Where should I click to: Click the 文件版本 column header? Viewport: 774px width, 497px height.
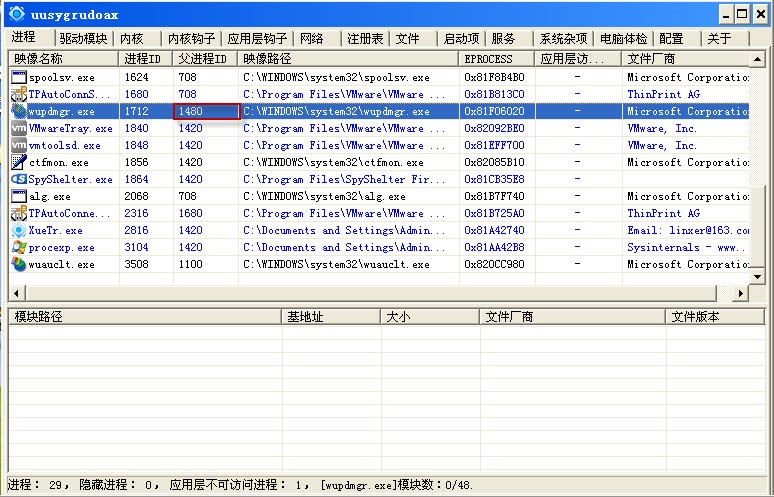click(715, 316)
